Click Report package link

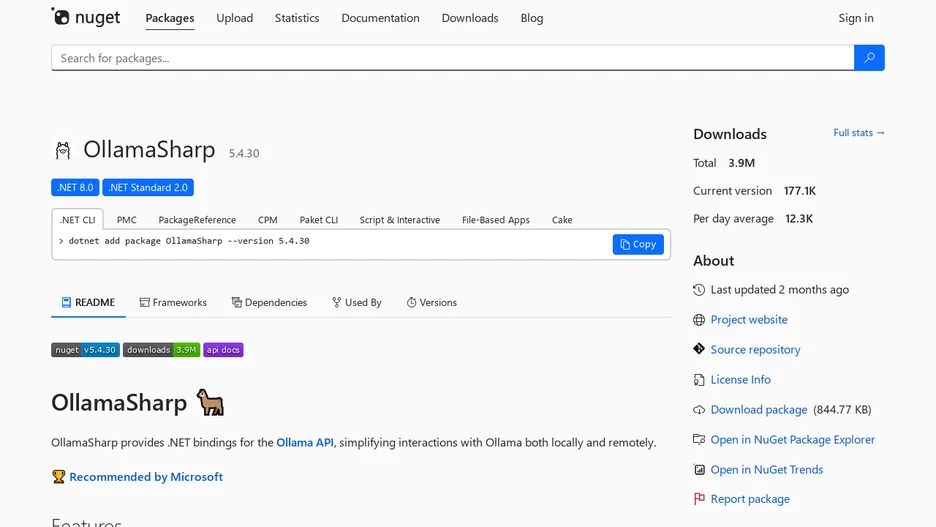click(x=750, y=499)
